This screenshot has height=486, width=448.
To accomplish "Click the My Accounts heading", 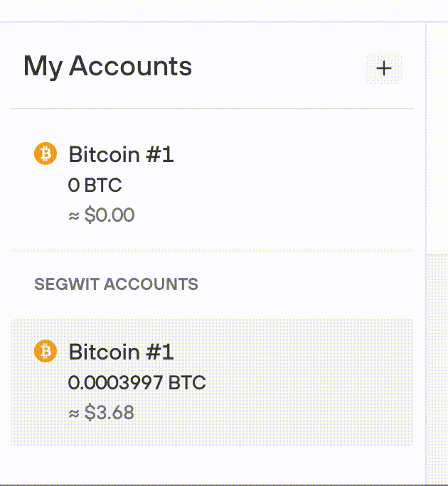I will click(107, 67).
